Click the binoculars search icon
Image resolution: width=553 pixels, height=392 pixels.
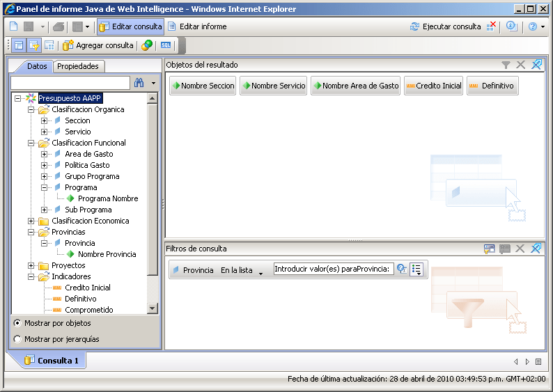pos(139,83)
